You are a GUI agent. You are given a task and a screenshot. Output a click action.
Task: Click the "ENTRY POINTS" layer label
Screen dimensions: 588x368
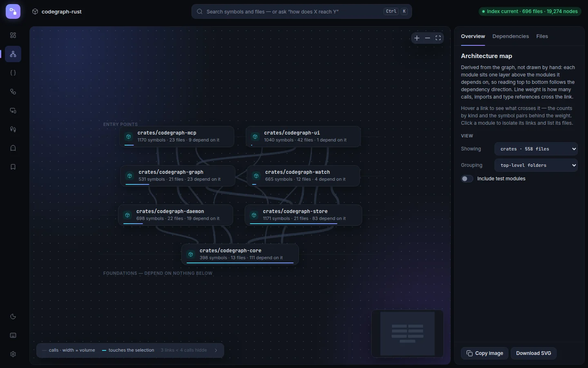coord(120,124)
